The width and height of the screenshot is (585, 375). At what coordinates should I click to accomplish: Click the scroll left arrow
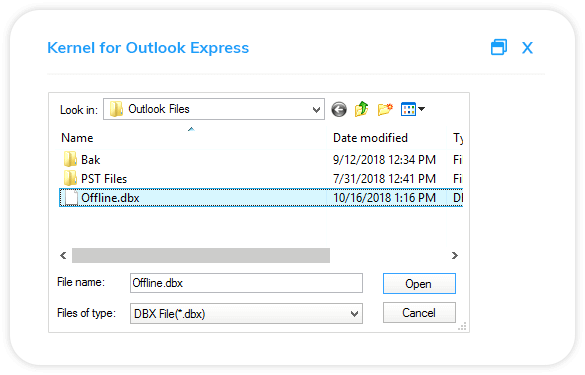[x=63, y=256]
